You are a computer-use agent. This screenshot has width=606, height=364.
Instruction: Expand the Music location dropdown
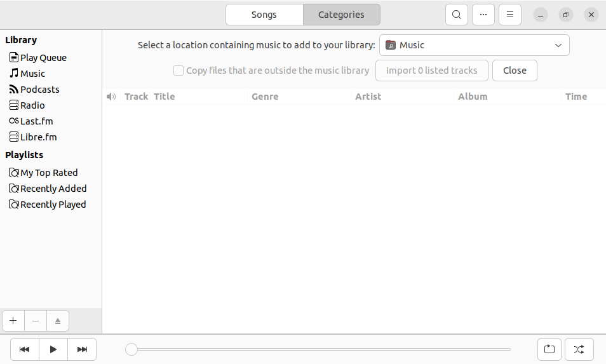(475, 45)
